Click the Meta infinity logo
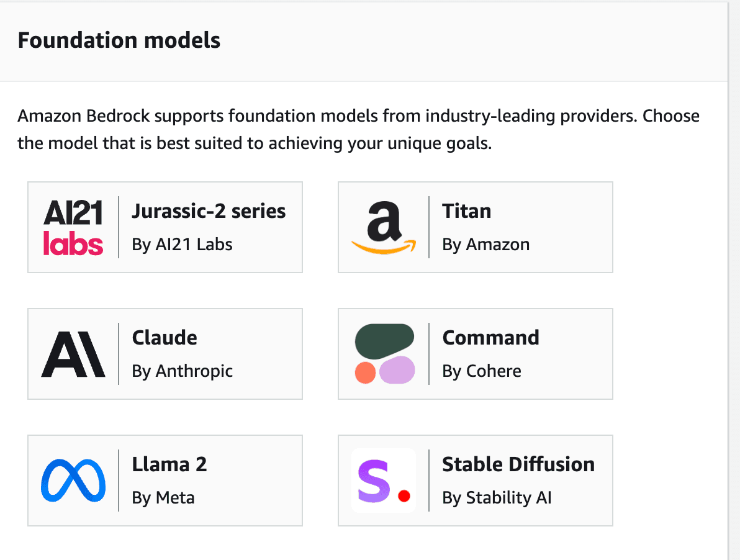 click(73, 480)
